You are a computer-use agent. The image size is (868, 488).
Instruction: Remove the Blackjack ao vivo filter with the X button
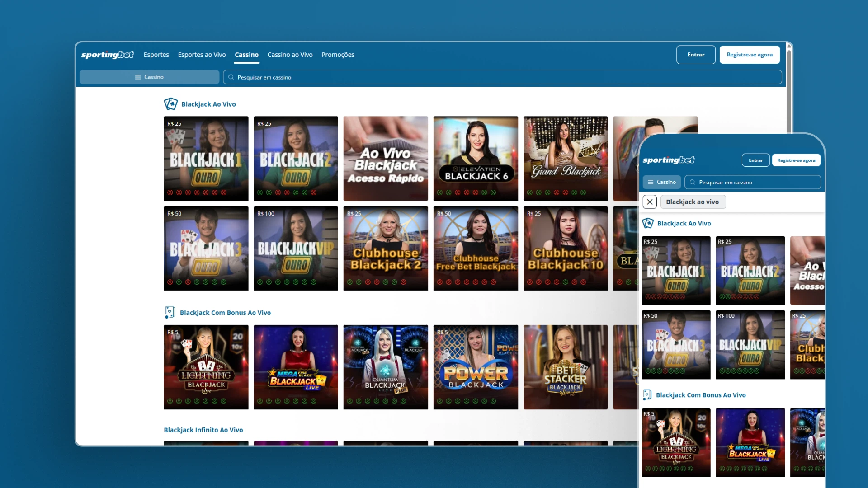(650, 202)
